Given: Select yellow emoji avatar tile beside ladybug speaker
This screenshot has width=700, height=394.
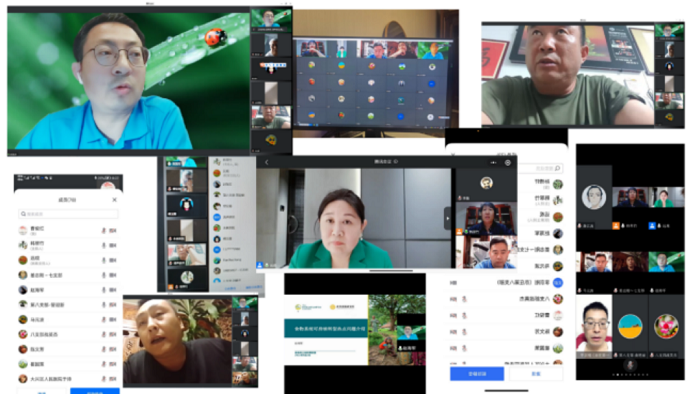Looking at the screenshot, I should (x=271, y=141).
